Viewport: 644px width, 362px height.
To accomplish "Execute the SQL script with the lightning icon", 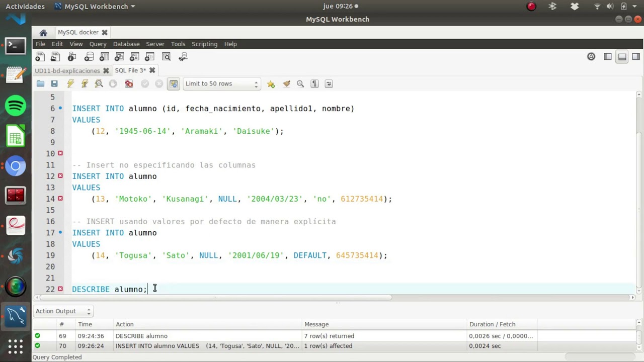I will click(x=70, y=84).
